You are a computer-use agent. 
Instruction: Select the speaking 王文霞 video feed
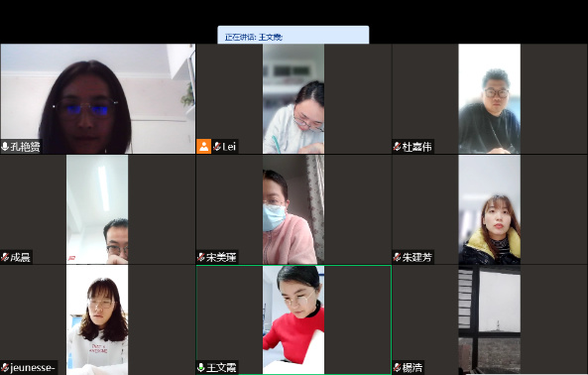point(294,319)
